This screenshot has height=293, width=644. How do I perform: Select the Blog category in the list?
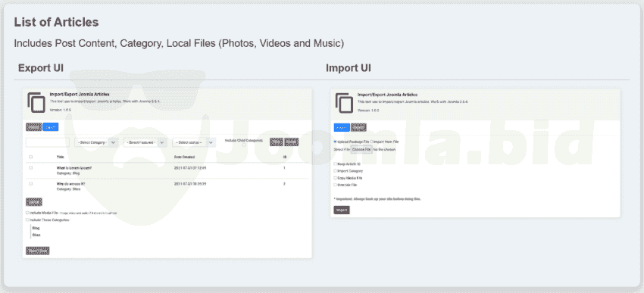point(36,228)
